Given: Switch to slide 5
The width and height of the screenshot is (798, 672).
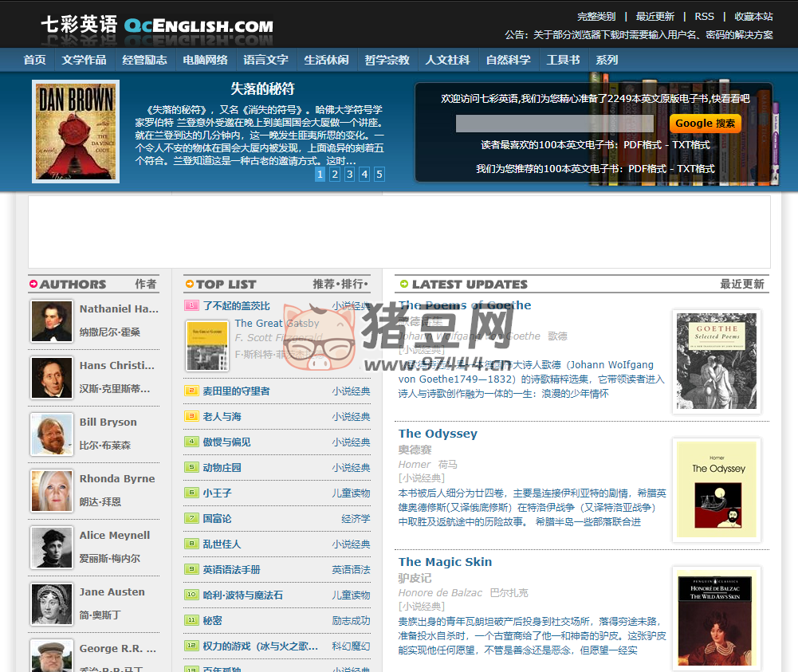Looking at the screenshot, I should tap(379, 175).
